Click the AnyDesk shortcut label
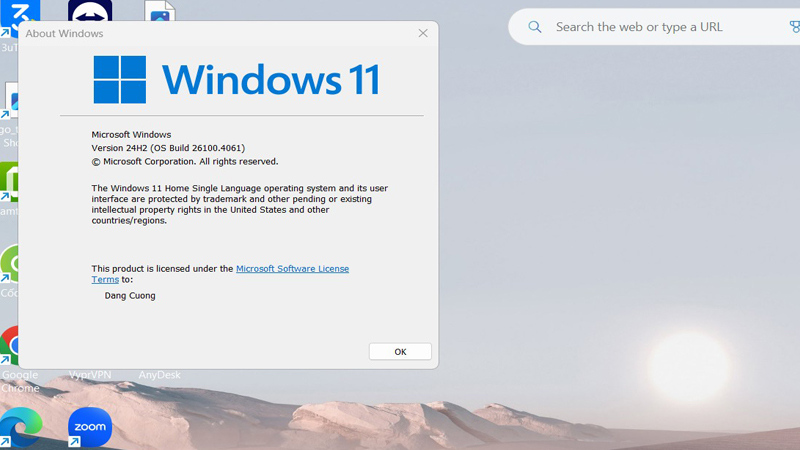The height and width of the screenshot is (450, 800). [159, 375]
